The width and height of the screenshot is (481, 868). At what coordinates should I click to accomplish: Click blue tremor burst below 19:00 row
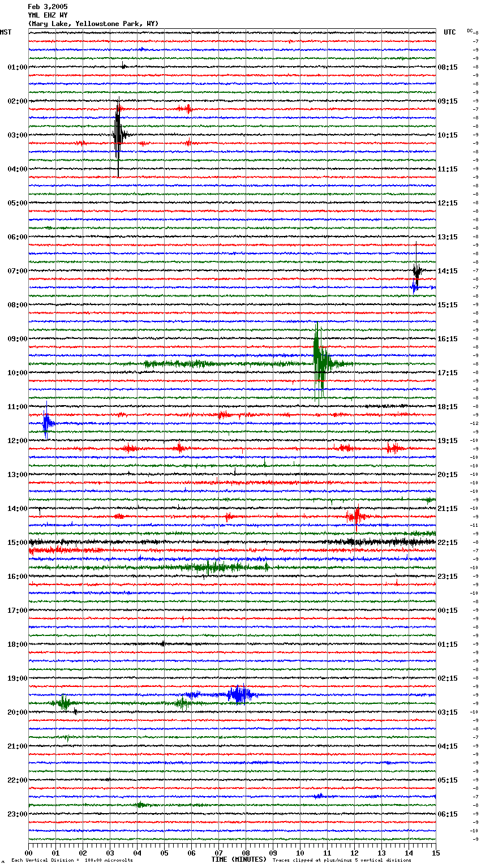(x=240, y=694)
